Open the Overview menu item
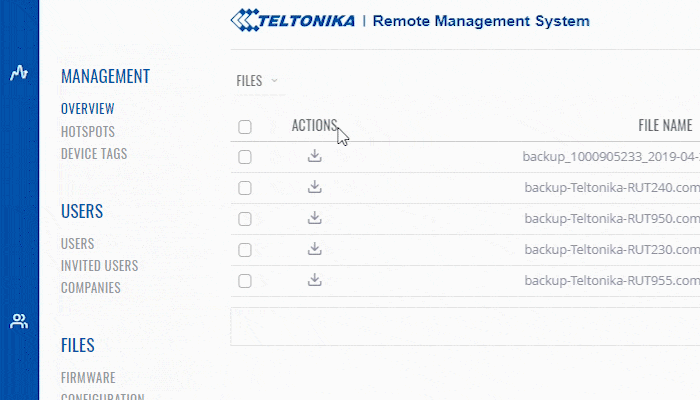Screen dimensions: 700x400 click(87, 109)
